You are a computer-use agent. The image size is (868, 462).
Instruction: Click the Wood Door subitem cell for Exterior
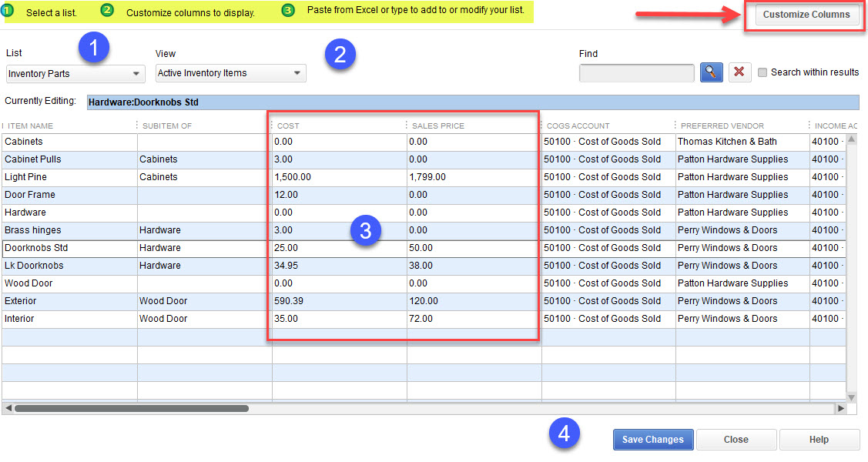tap(205, 301)
